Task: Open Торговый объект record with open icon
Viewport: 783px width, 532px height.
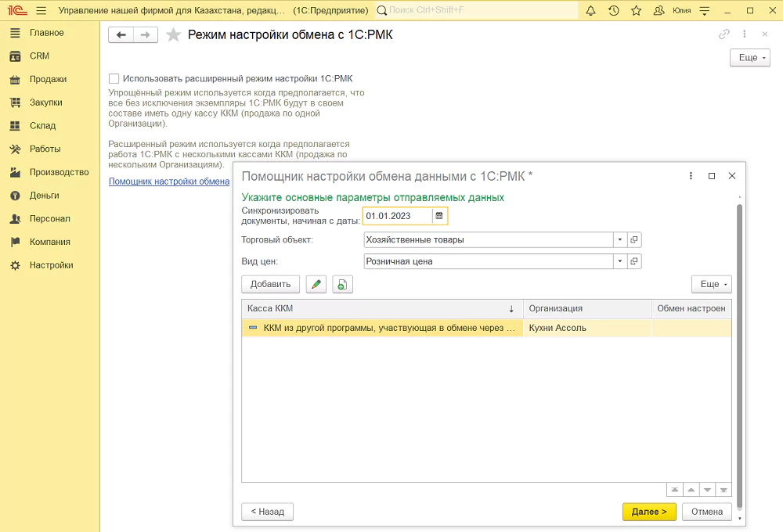Action: (x=634, y=239)
